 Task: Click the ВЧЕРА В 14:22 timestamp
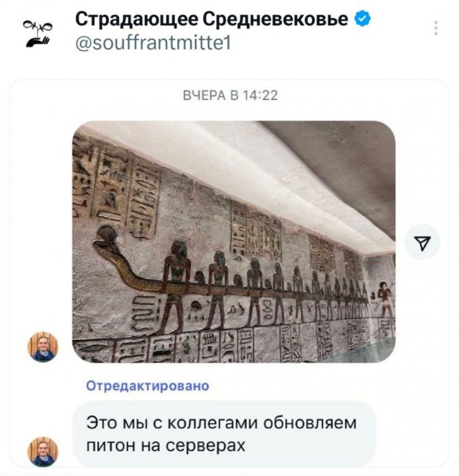230,95
